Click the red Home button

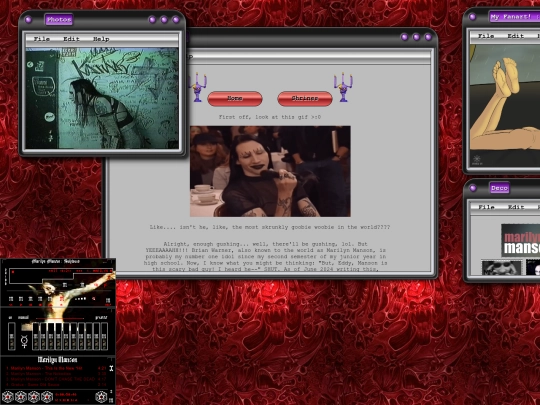[x=235, y=98]
